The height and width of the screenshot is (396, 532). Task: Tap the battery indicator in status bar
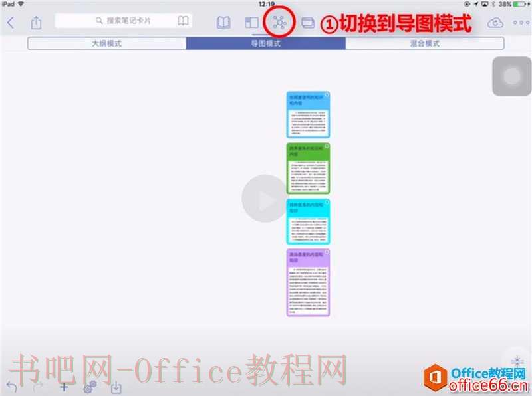[520, 4]
